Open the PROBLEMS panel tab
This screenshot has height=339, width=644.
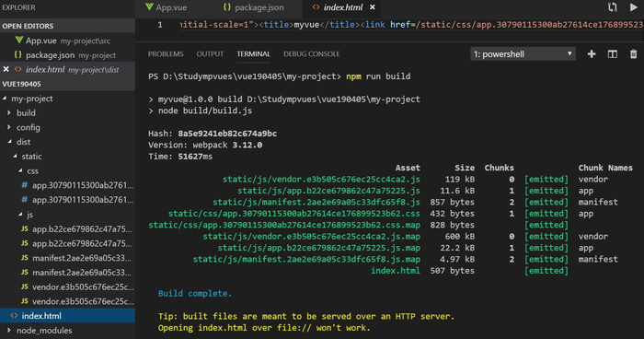[166, 54]
